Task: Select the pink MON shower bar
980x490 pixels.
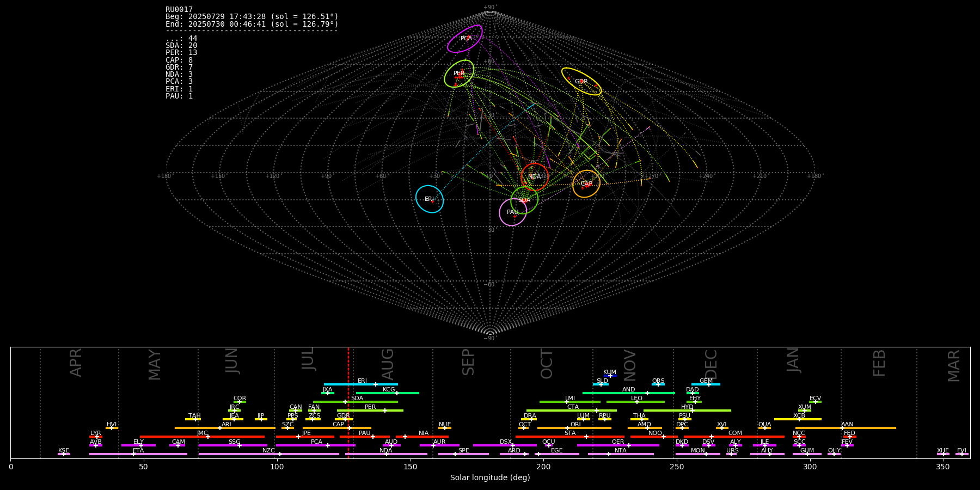Action: 698,454
